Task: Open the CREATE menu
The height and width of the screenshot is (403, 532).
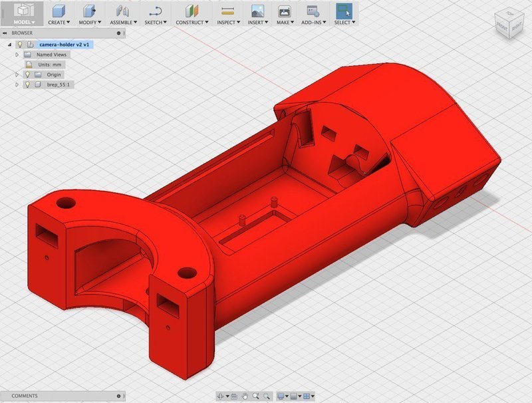Action: pyautogui.click(x=59, y=23)
